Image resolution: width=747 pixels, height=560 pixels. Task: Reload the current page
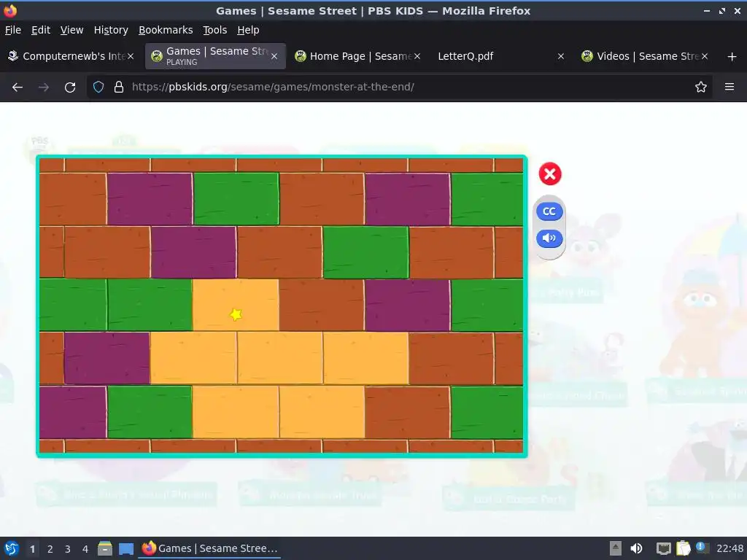point(70,87)
